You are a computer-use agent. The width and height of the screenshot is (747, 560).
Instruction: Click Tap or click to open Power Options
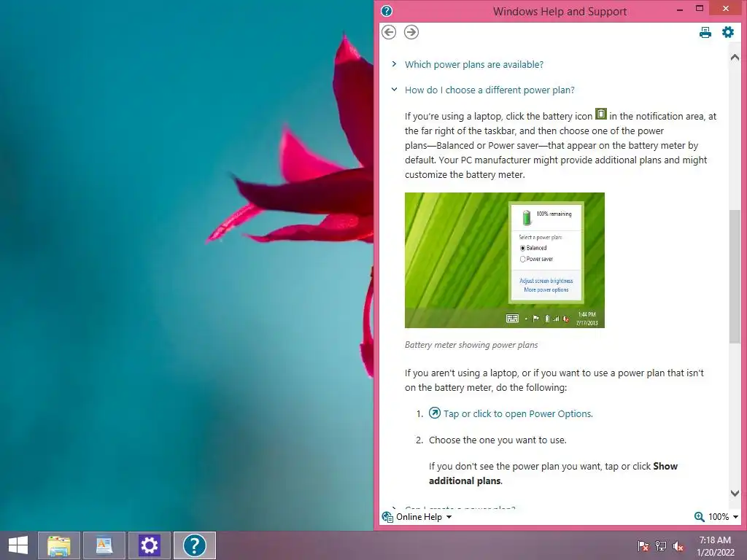(519, 414)
